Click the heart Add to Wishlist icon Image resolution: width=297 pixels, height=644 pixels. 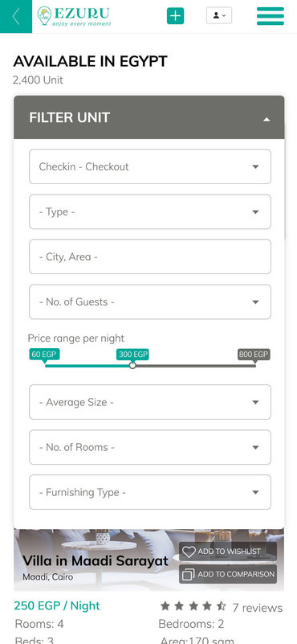[x=189, y=552]
